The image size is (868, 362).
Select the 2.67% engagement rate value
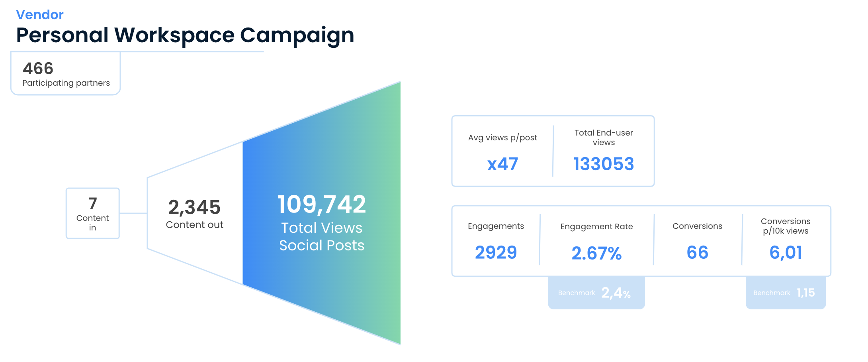(596, 253)
